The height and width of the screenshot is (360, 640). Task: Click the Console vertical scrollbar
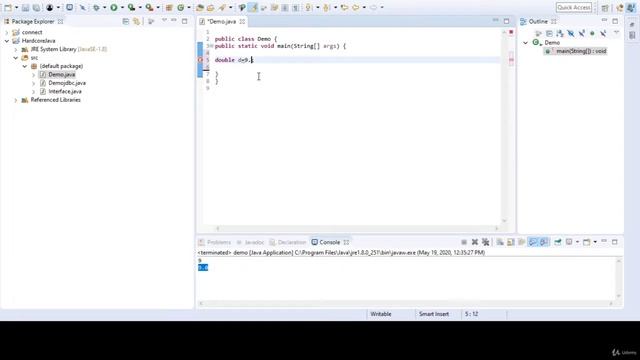pyautogui.click(x=619, y=279)
